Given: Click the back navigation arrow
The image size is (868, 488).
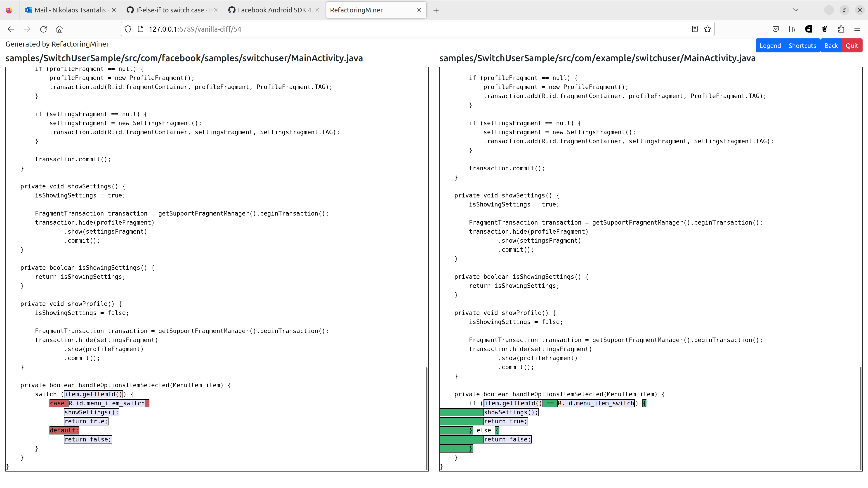Looking at the screenshot, I should pos(11,29).
